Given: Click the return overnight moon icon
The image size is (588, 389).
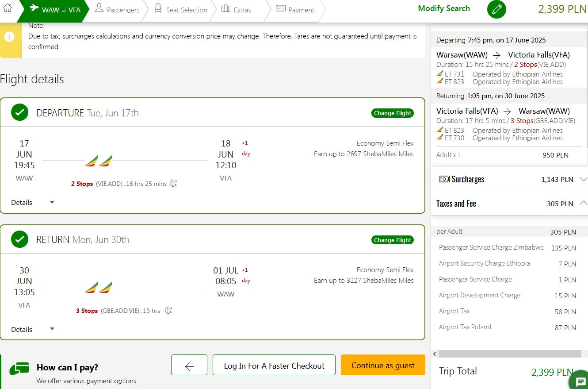Looking at the screenshot, I should pos(168,310).
